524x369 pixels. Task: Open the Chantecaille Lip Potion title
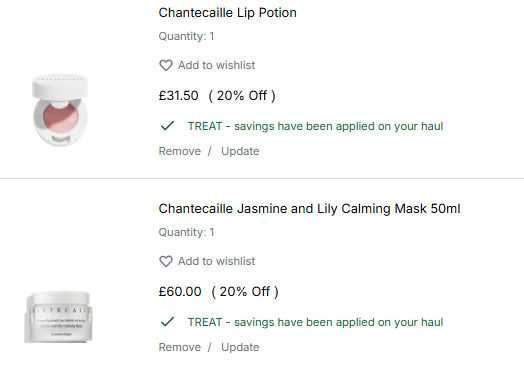(x=228, y=13)
